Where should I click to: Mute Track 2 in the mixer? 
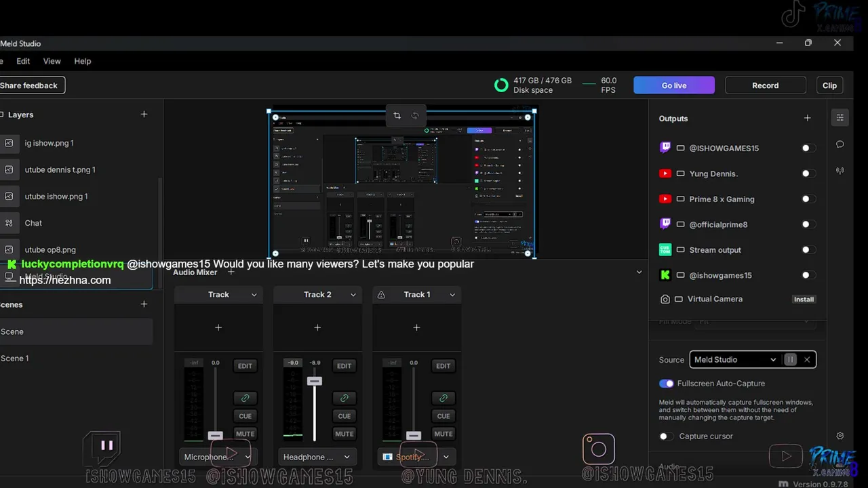[344, 434]
